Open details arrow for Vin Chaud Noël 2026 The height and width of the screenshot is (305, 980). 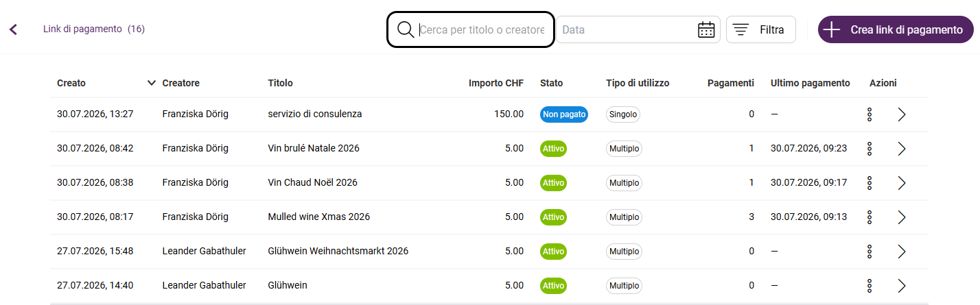[x=902, y=183]
